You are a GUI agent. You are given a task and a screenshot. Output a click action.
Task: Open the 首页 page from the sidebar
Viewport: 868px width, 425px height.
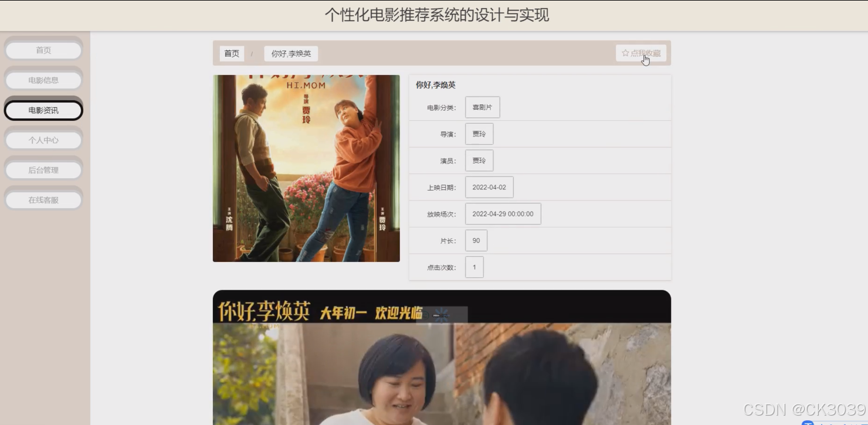point(43,49)
